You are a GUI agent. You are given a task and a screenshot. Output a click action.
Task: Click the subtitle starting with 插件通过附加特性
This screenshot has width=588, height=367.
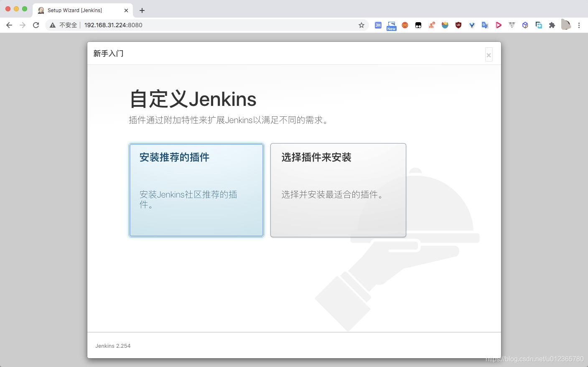[229, 120]
